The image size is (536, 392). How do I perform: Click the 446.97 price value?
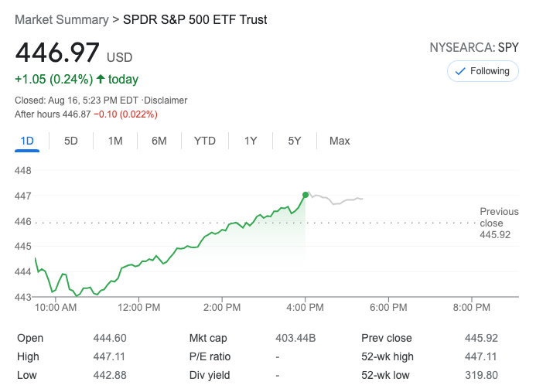(57, 53)
